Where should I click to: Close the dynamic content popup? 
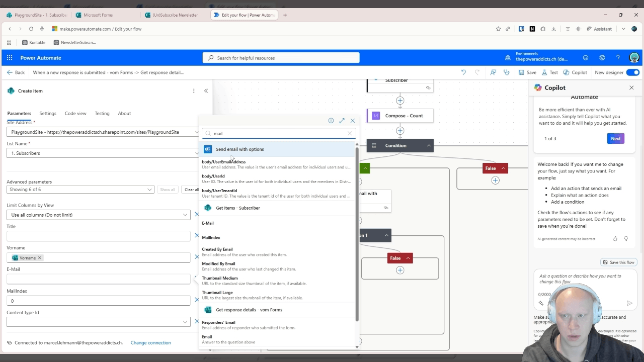[353, 121]
